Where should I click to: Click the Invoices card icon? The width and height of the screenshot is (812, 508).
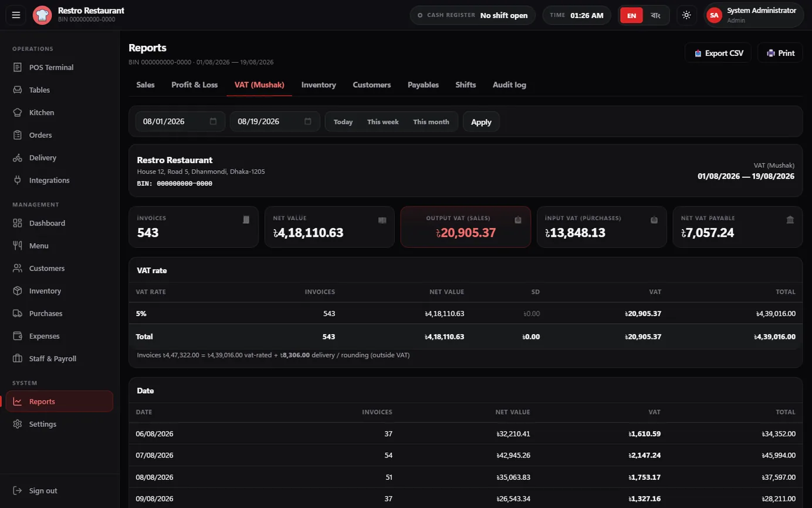246,220
